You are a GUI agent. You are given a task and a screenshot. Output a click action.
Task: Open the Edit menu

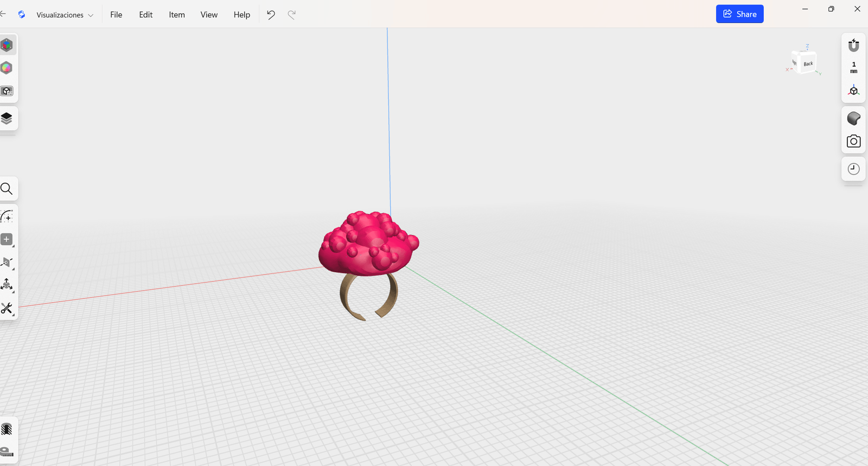pyautogui.click(x=146, y=15)
